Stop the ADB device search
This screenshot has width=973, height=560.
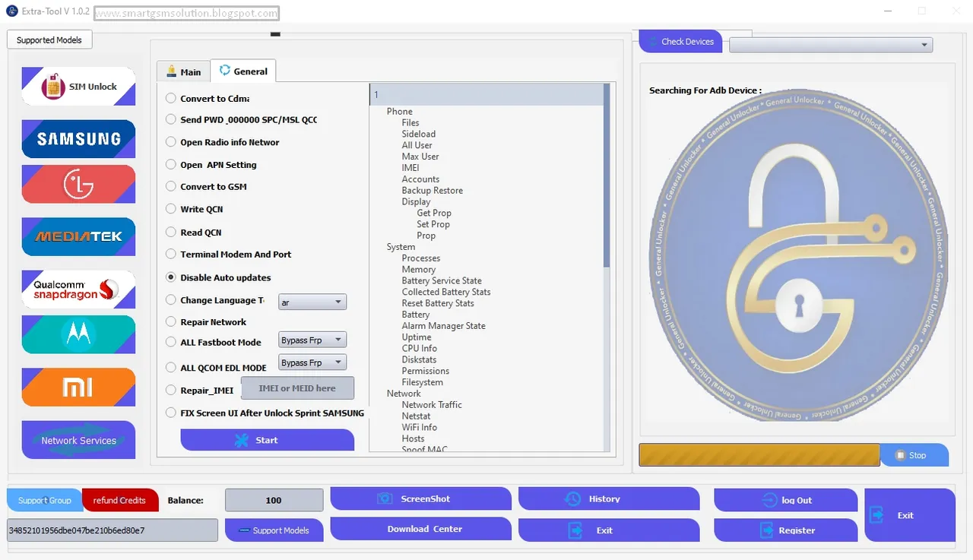(914, 455)
